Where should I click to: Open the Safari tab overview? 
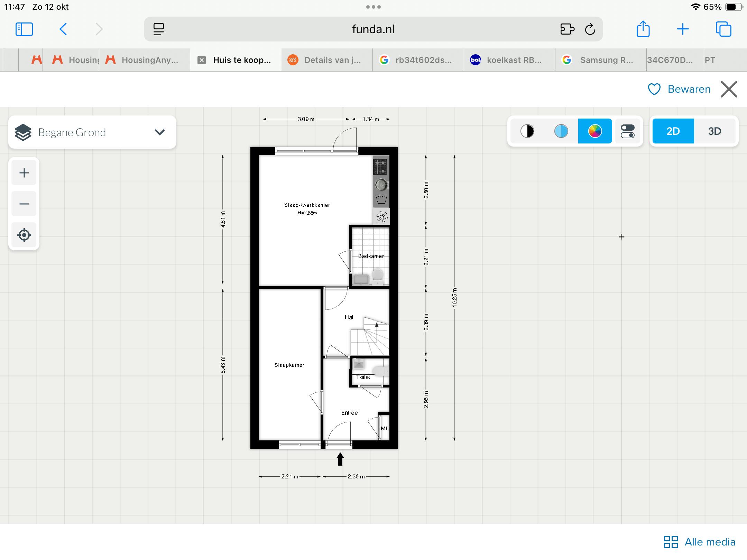click(724, 29)
